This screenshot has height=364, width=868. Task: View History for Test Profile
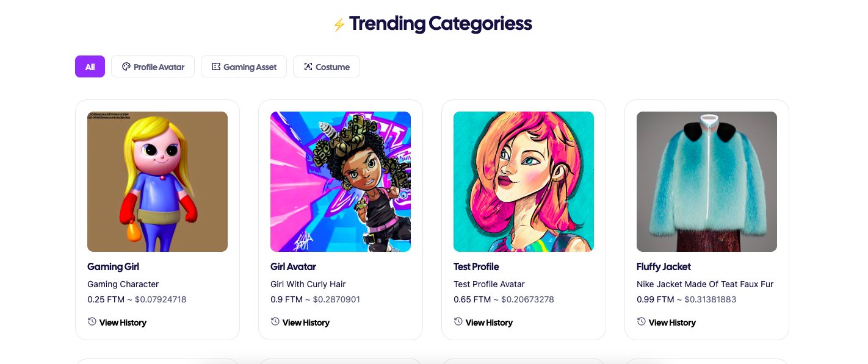pyautogui.click(x=483, y=322)
